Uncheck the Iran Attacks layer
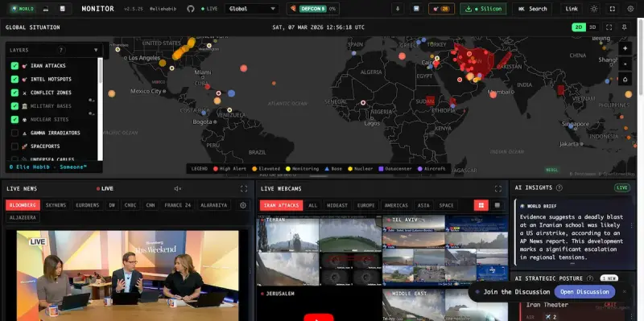 14,66
